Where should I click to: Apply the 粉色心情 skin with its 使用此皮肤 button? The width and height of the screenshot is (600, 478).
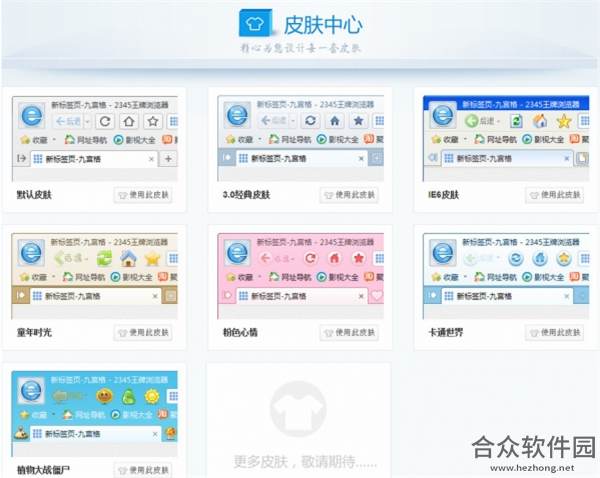[349, 333]
